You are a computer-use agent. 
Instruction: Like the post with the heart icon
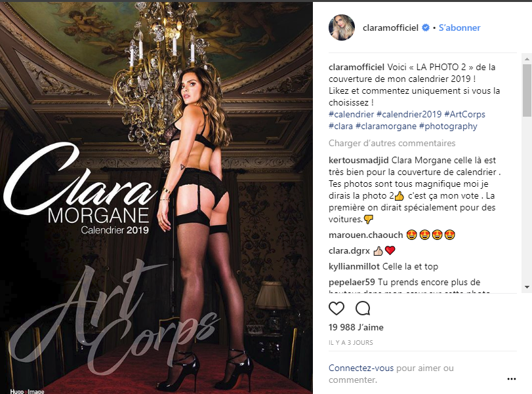(x=337, y=308)
